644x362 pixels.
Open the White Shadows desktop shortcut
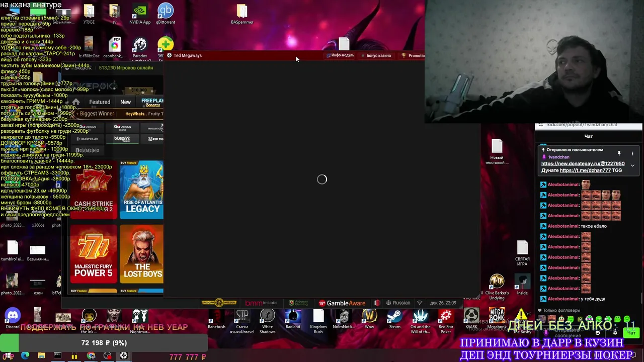pyautogui.click(x=267, y=321)
